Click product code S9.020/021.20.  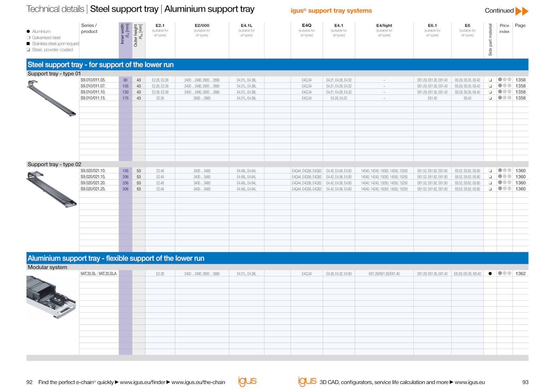pos(93,183)
